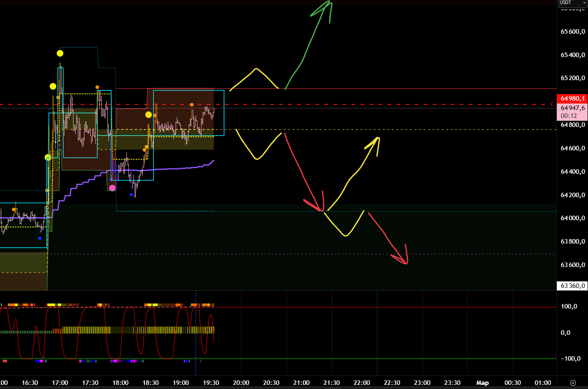Click the orange dot above the 19:10 candle
Image resolution: width=588 pixels, height=389 pixels.
(192, 105)
